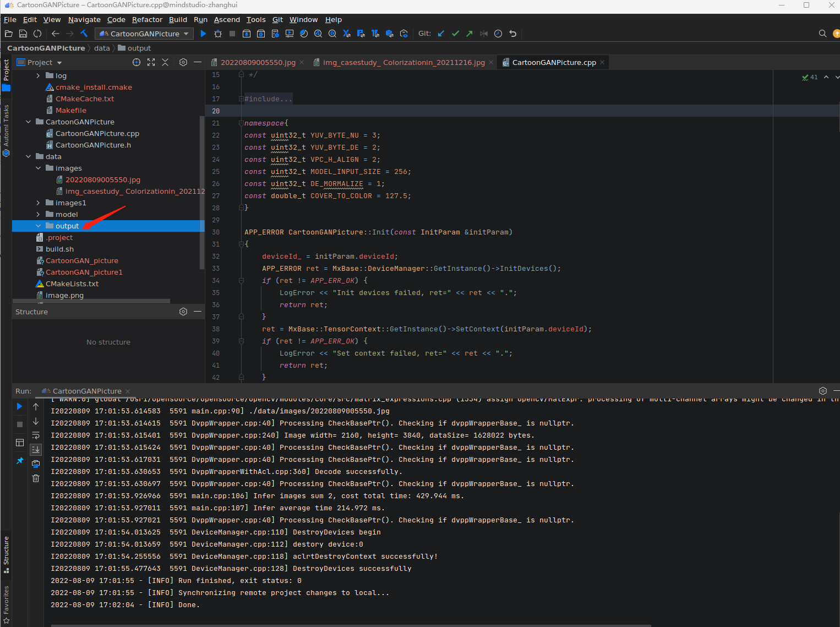Click the Git commit checkmark icon
Viewport: 840px width, 627px height.
click(x=455, y=34)
